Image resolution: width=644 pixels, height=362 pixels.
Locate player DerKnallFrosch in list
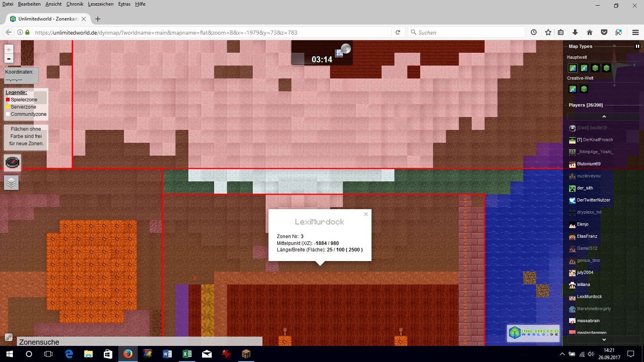coord(594,140)
